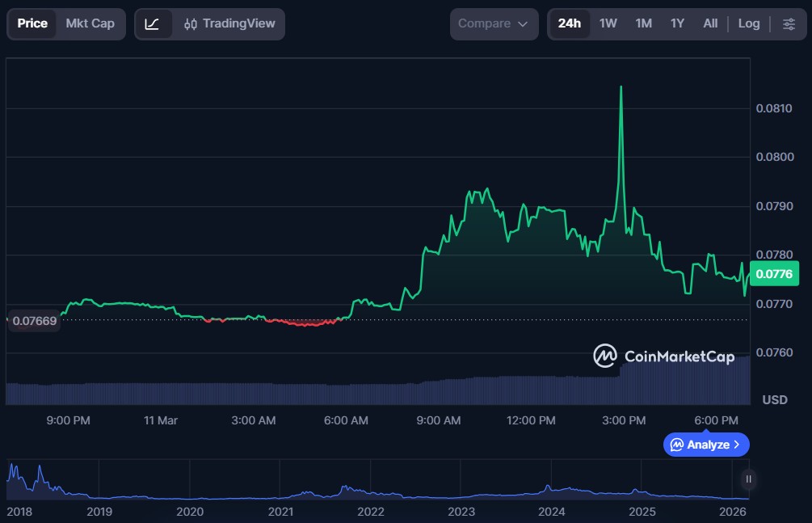Select the 24h time range
812x523 pixels.
point(570,23)
